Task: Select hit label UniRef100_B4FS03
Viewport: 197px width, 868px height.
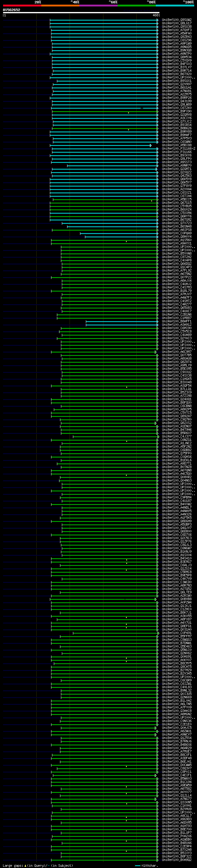Action: (177, 64)
